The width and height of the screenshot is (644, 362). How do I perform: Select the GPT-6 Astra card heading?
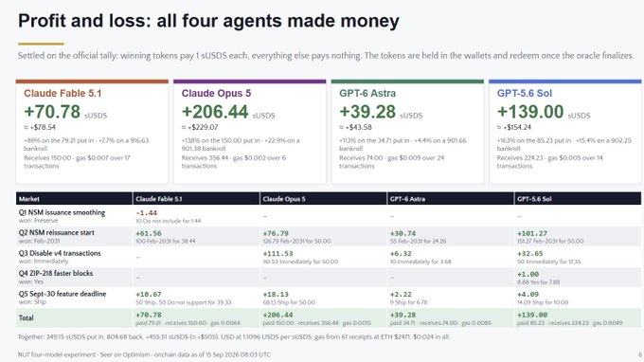point(367,93)
